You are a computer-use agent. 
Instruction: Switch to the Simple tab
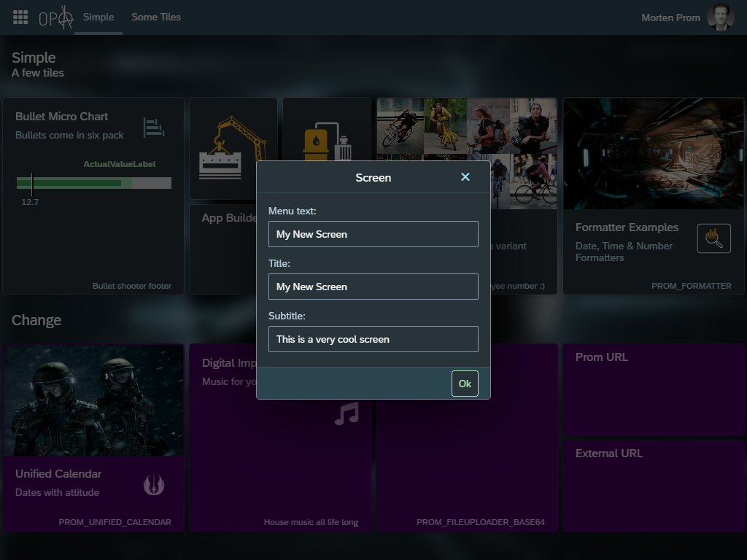coord(98,17)
